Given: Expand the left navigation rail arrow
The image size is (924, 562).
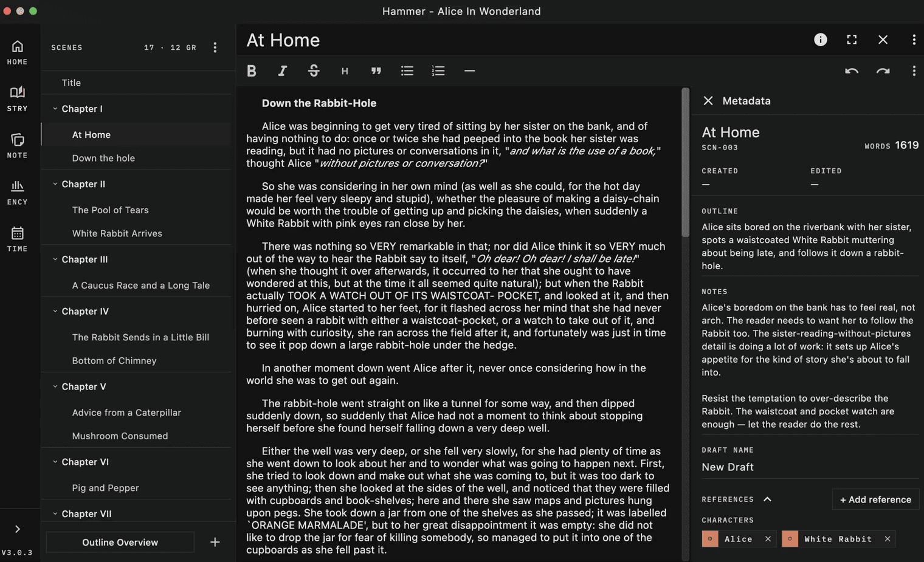Looking at the screenshot, I should tap(17, 529).
